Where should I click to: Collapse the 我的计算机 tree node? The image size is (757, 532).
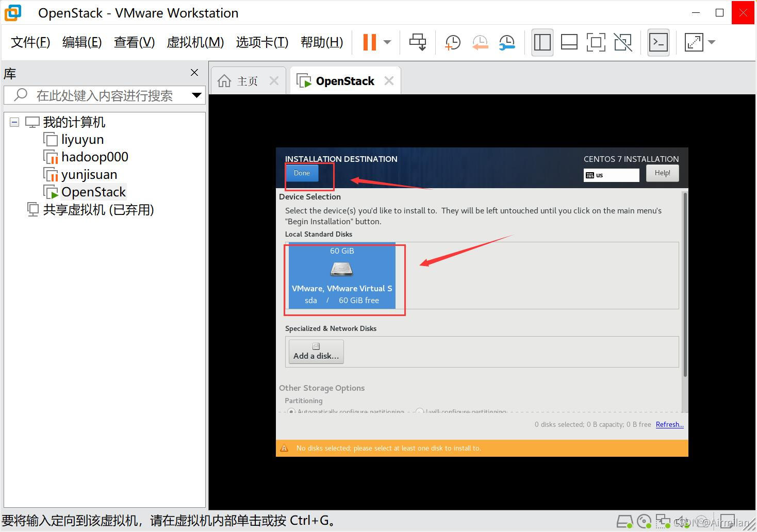pos(14,122)
